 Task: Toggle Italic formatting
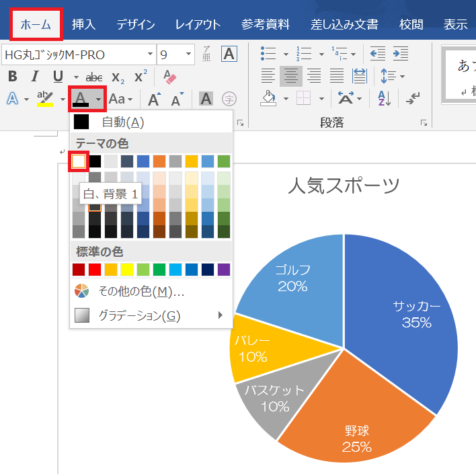[x=35, y=76]
